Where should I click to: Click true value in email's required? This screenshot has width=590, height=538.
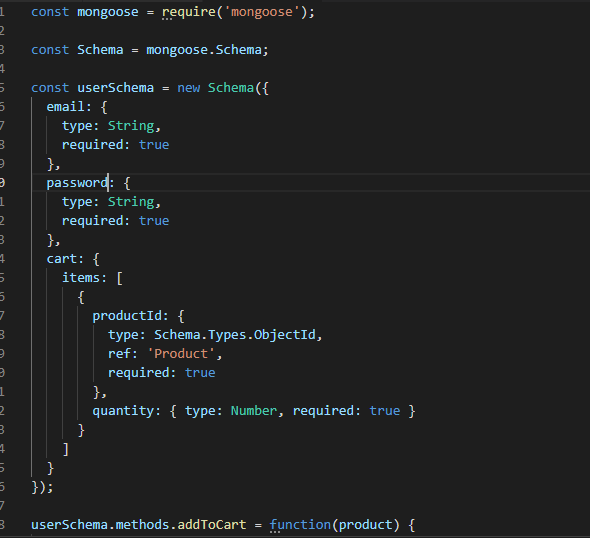pyautogui.click(x=154, y=145)
